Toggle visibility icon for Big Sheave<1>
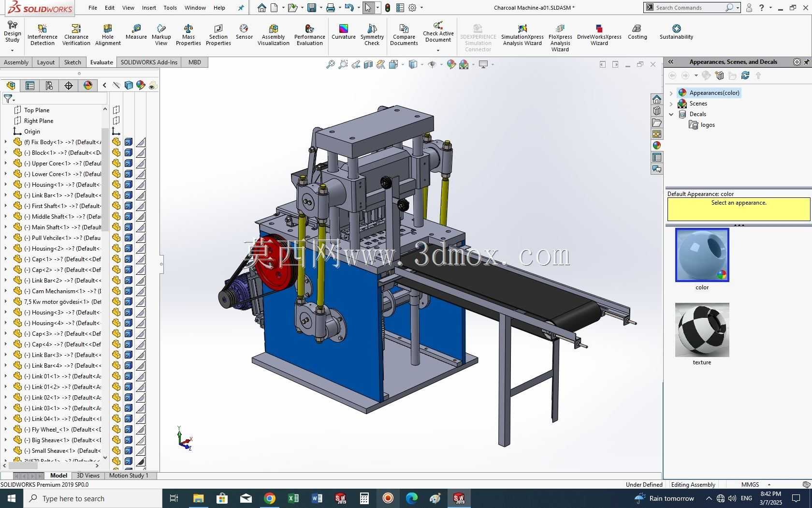This screenshot has height=508, width=812. pos(116,440)
